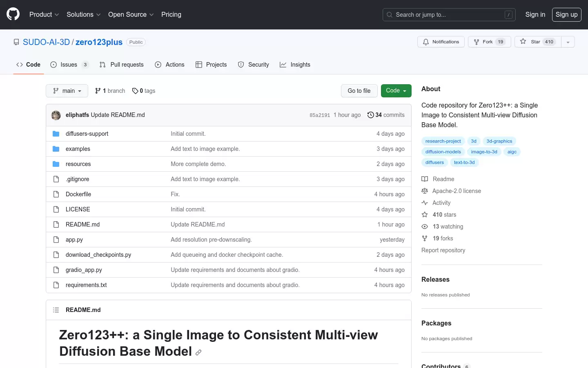Open the commits history clock icon
588x368 pixels.
(x=370, y=115)
